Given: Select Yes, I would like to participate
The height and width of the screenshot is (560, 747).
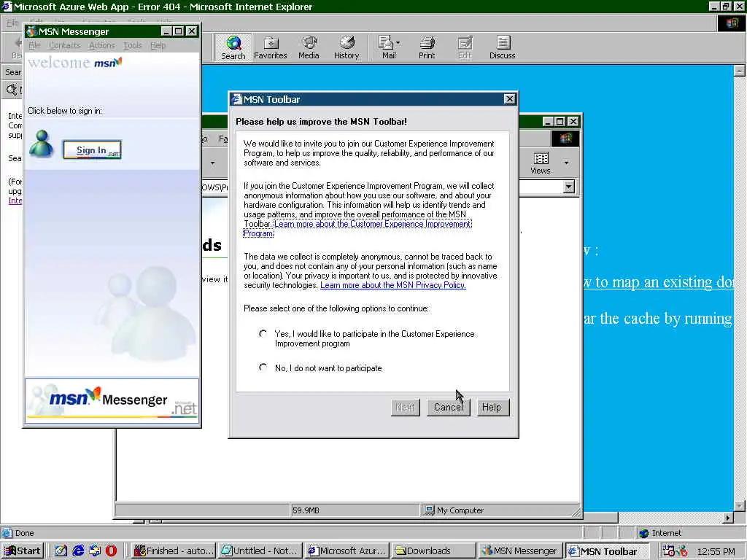Looking at the screenshot, I should (263, 333).
